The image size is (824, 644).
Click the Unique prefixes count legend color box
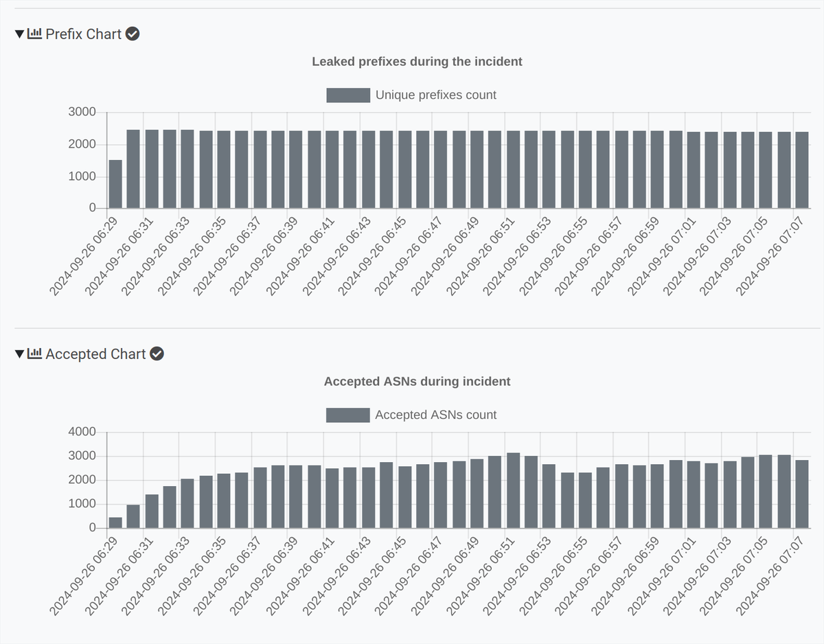pyautogui.click(x=348, y=95)
